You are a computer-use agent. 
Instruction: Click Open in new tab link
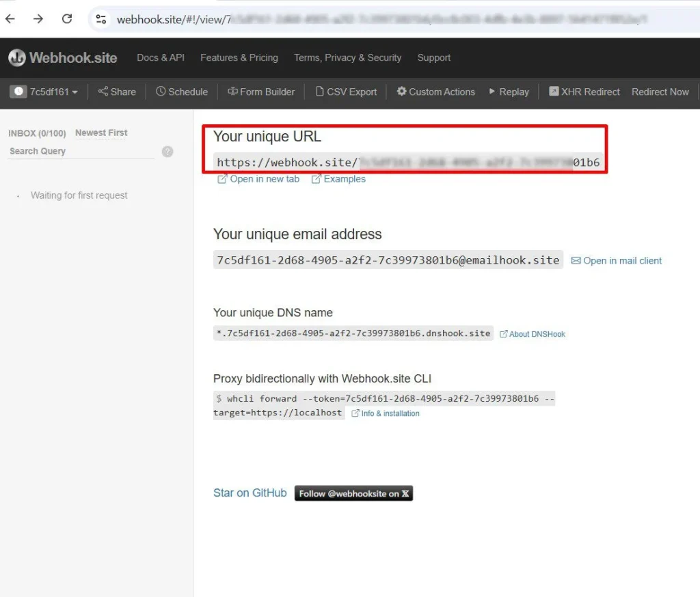(x=258, y=179)
